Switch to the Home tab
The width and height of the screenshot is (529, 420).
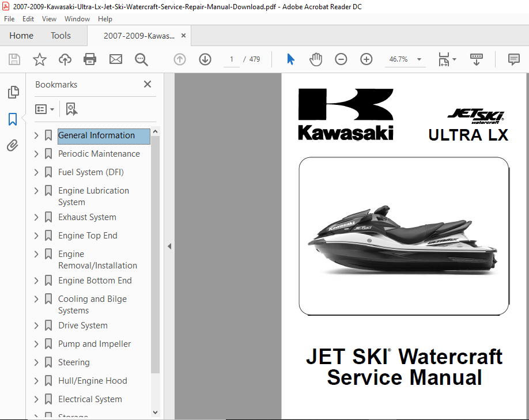click(x=21, y=35)
